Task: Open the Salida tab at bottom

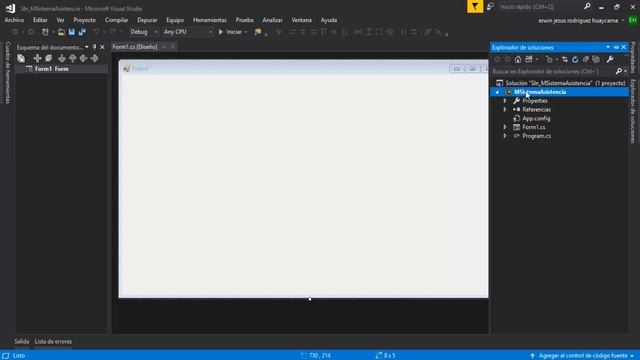Action: coord(22,341)
